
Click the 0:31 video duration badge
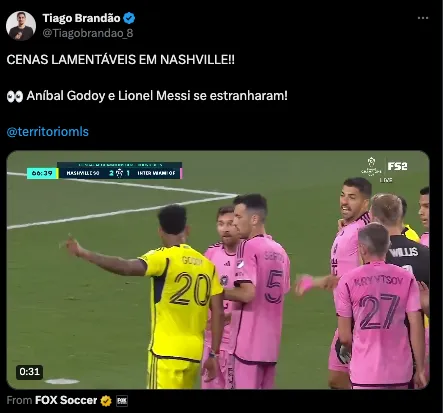(x=29, y=372)
